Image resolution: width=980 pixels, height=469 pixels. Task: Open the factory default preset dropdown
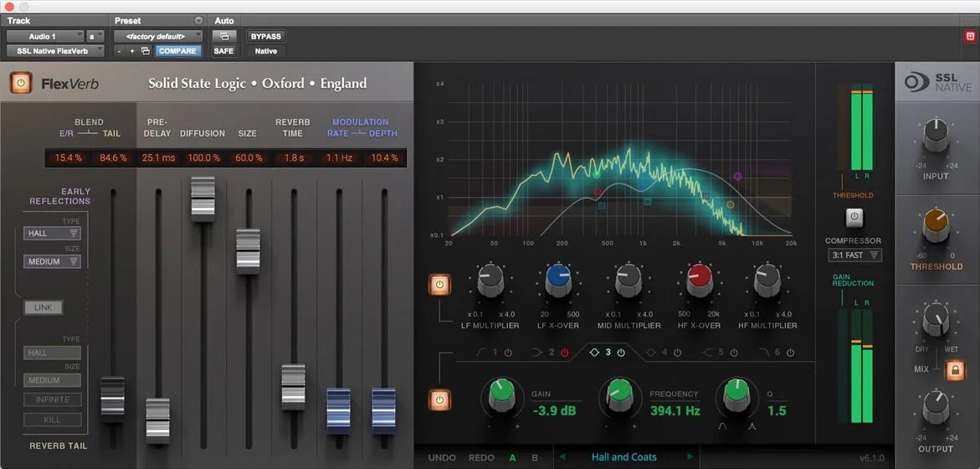158,36
